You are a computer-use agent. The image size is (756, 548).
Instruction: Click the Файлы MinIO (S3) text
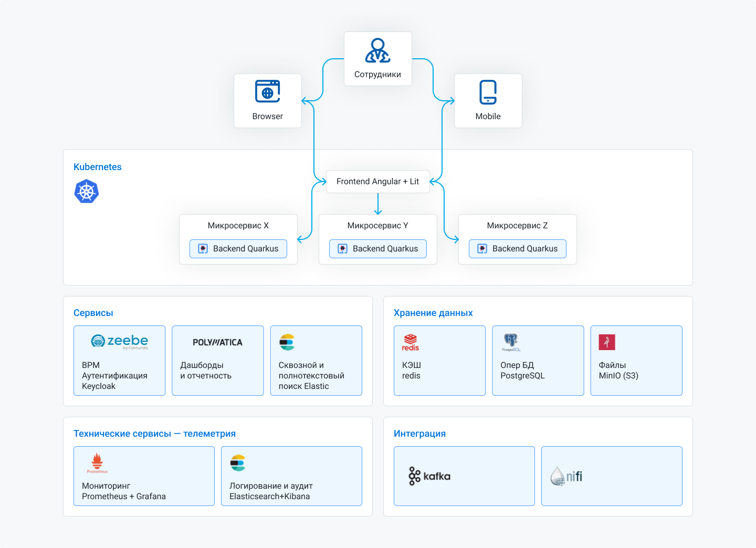618,371
